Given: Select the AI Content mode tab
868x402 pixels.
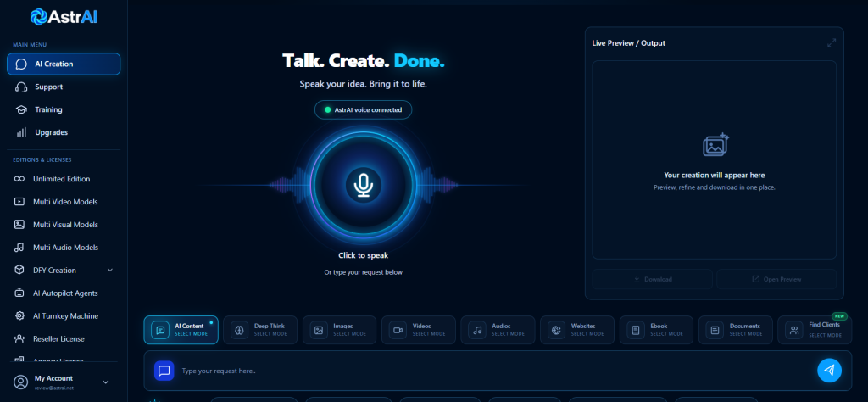Looking at the screenshot, I should 181,330.
